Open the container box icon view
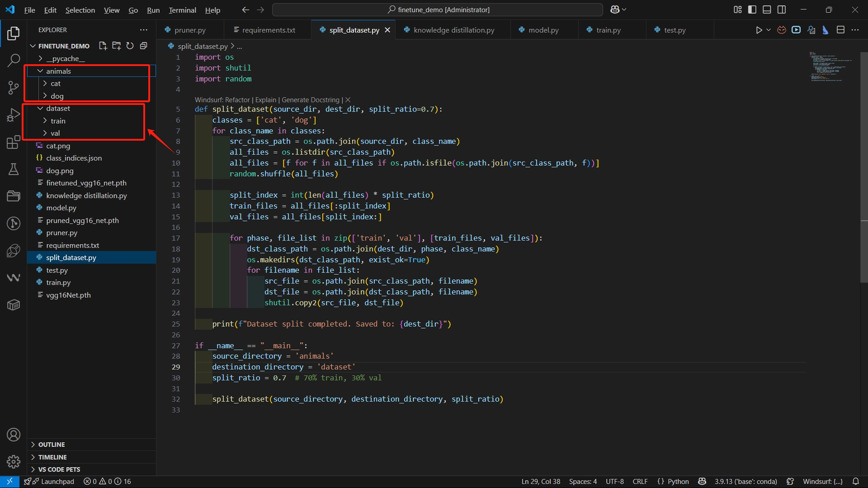 (14, 305)
